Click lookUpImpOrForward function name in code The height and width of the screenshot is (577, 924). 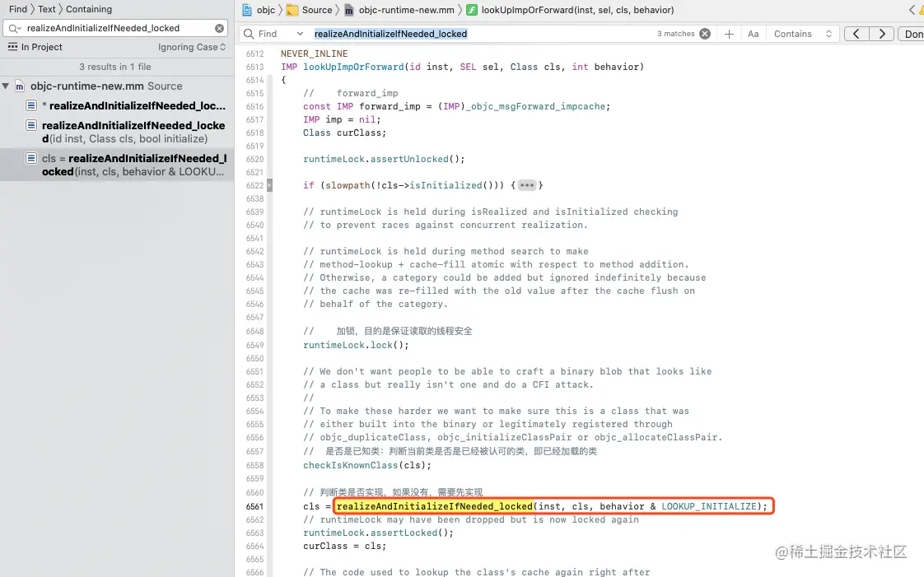coord(353,67)
